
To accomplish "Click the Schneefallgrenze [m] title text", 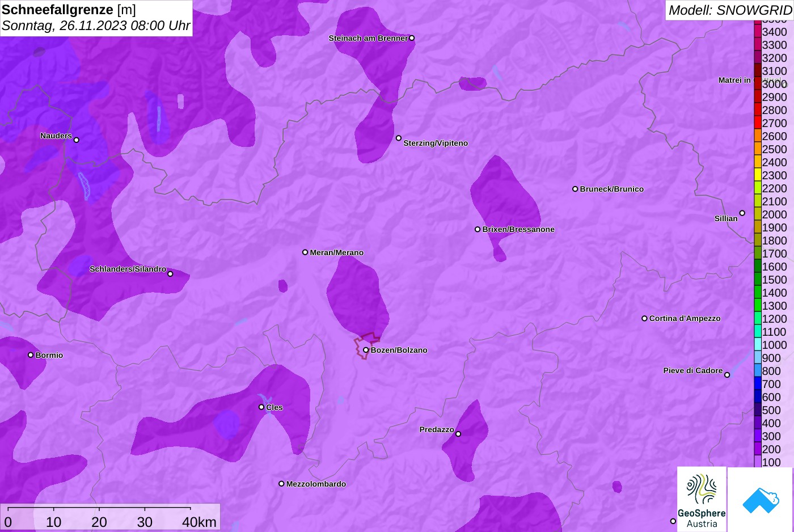I will click(x=69, y=10).
